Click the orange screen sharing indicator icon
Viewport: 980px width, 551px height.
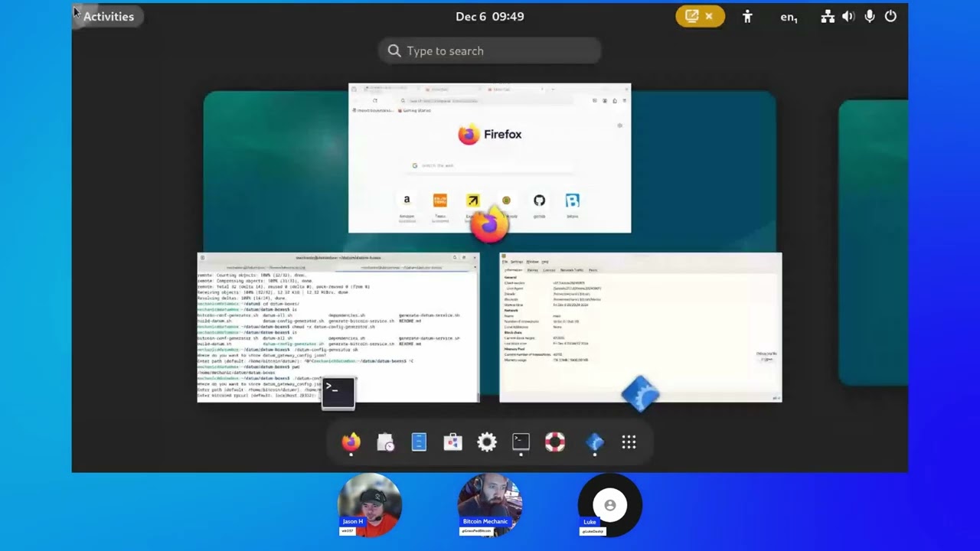pos(692,16)
